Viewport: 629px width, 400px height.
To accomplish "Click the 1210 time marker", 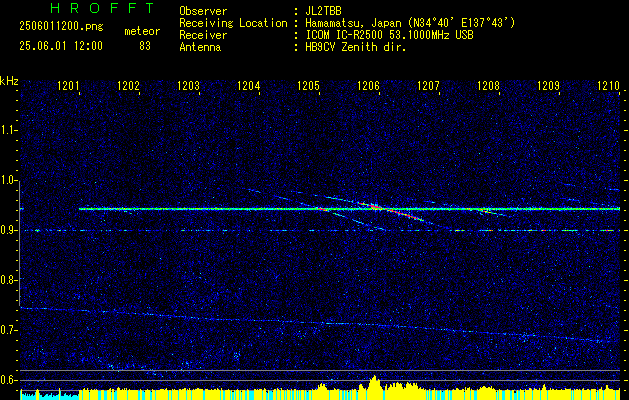I will [608, 85].
